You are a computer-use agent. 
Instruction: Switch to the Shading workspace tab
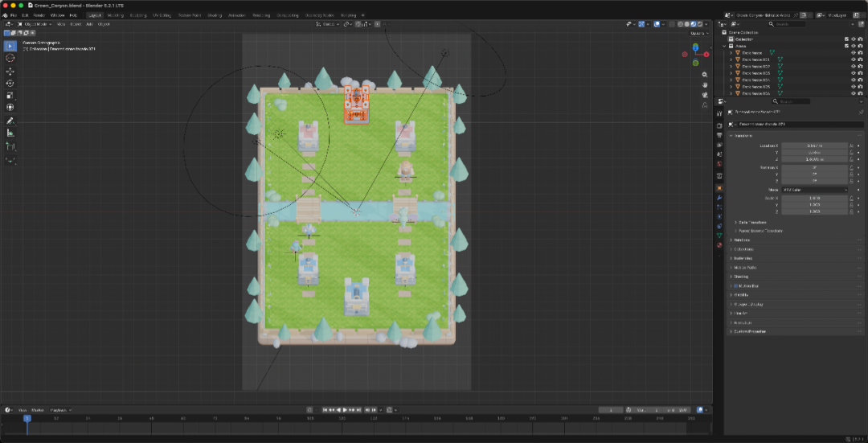click(215, 15)
